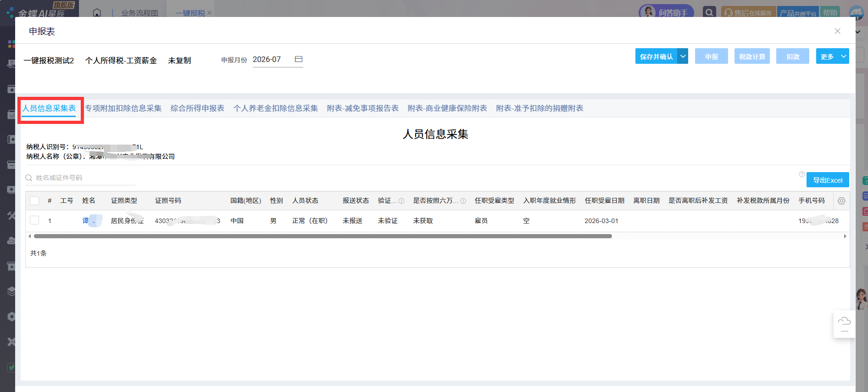Open the cloud download floating icon

click(x=844, y=325)
